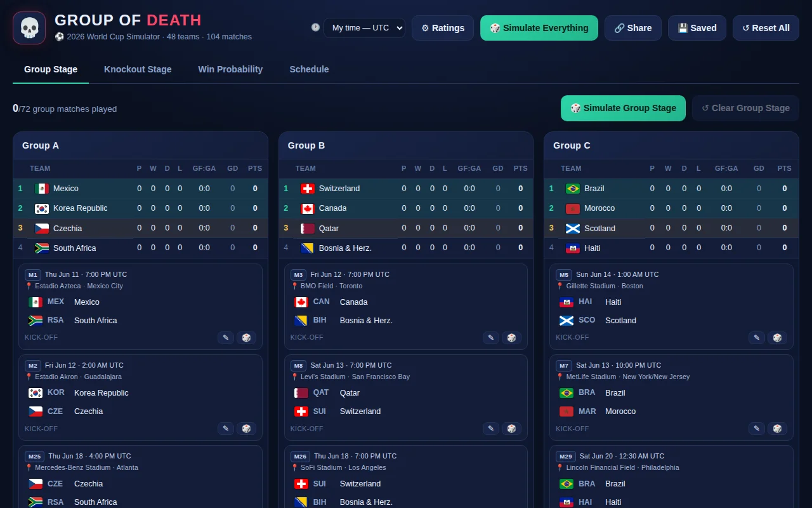The height and width of the screenshot is (508, 812).
Task: Simulate match M2 with dice icon
Action: point(247,429)
